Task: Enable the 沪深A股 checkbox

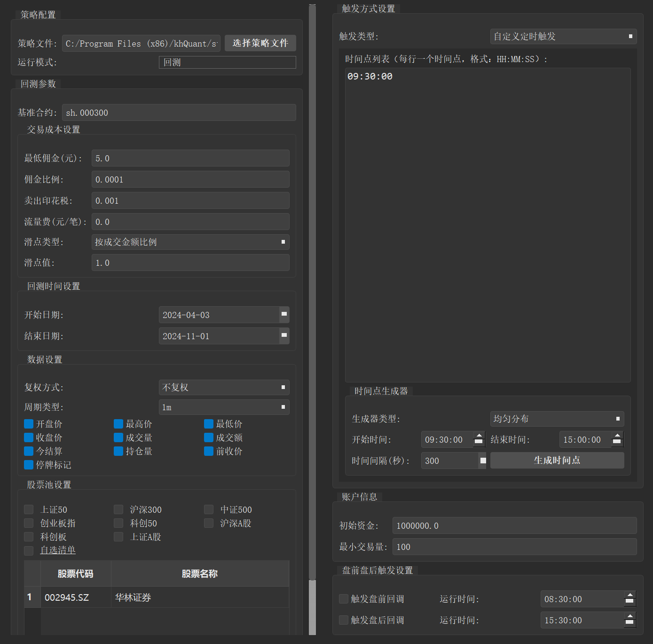Action: (209, 524)
